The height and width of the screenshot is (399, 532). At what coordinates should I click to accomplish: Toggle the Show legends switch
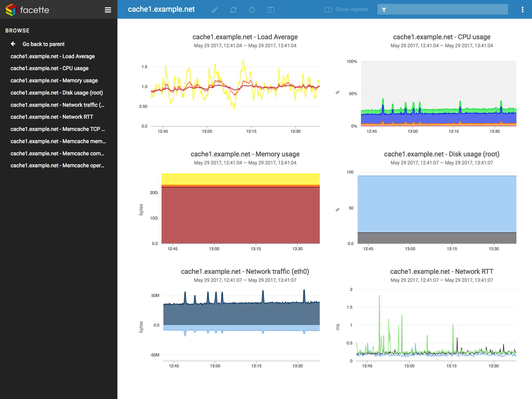[328, 10]
